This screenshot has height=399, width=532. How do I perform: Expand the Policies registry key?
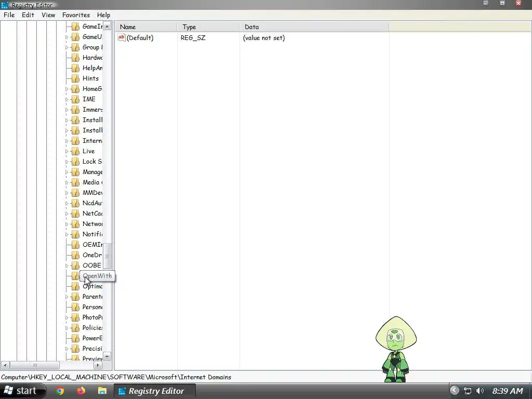click(66, 328)
